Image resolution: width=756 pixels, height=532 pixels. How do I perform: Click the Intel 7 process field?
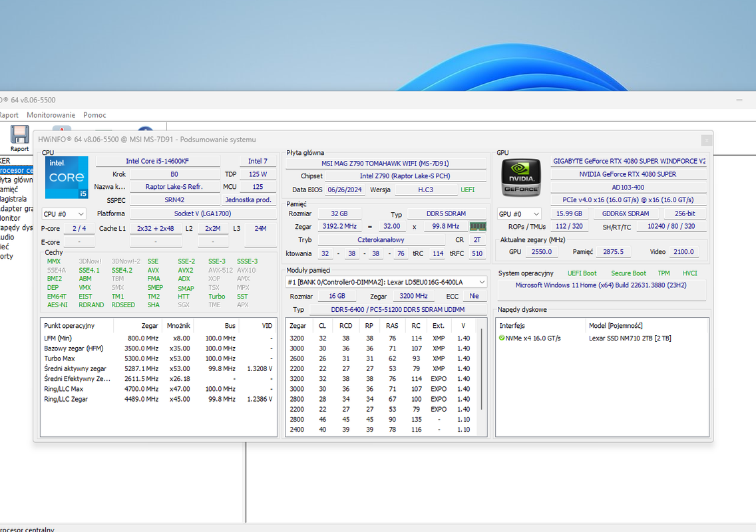click(x=258, y=161)
